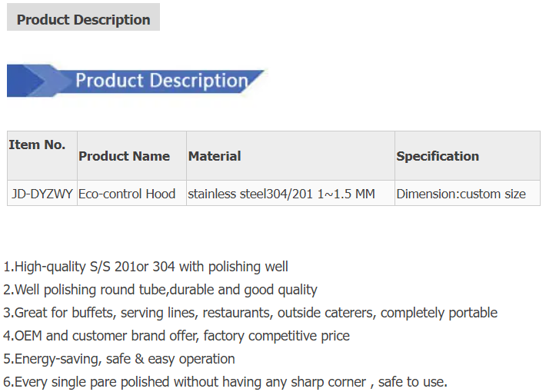Click the line about no sharp corner
Viewport: 546px width, 392px height.
pyautogui.click(x=225, y=382)
